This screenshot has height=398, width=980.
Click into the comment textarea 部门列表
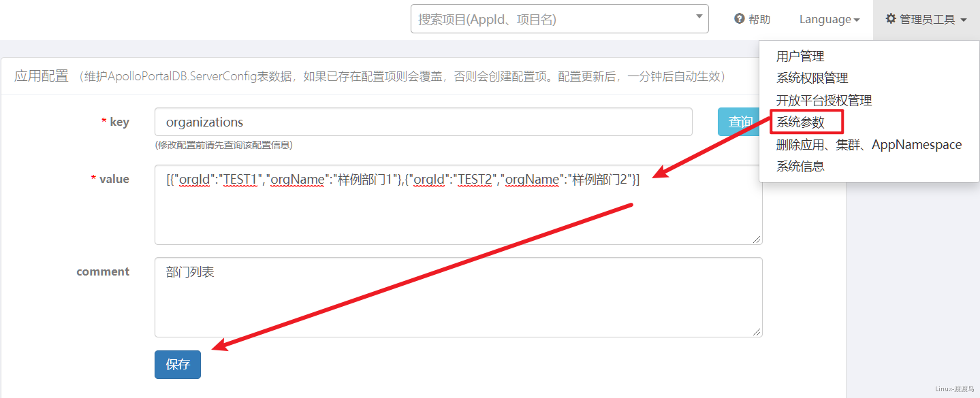tap(458, 297)
